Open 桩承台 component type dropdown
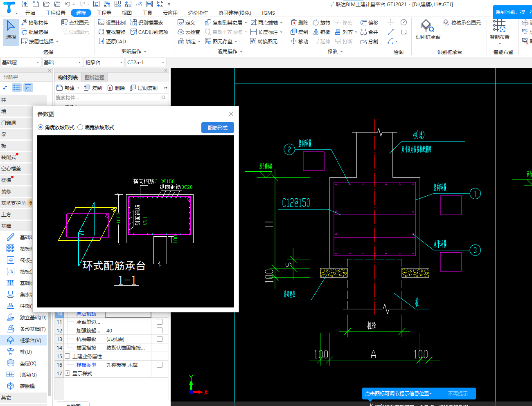This screenshot has height=406, width=532. click(104, 62)
